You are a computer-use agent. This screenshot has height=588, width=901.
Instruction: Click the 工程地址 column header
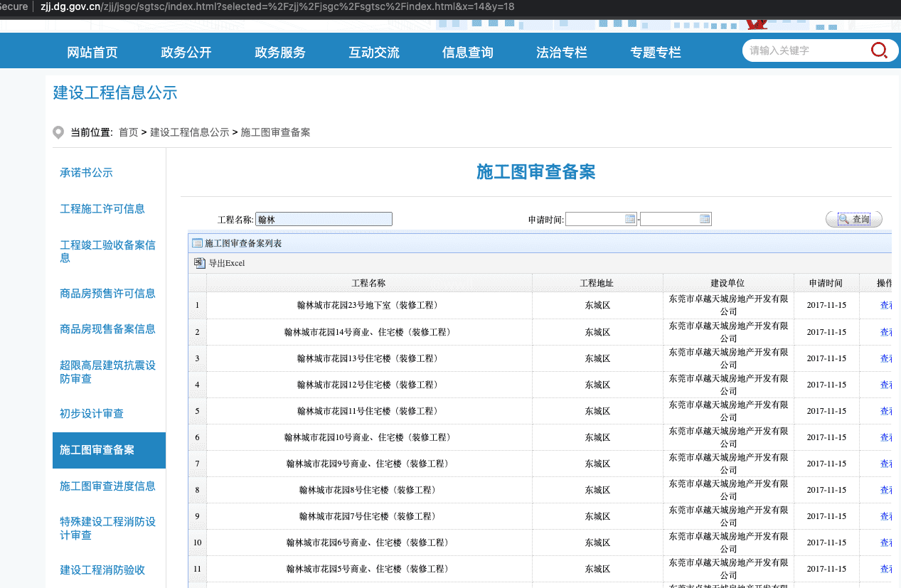tap(597, 283)
